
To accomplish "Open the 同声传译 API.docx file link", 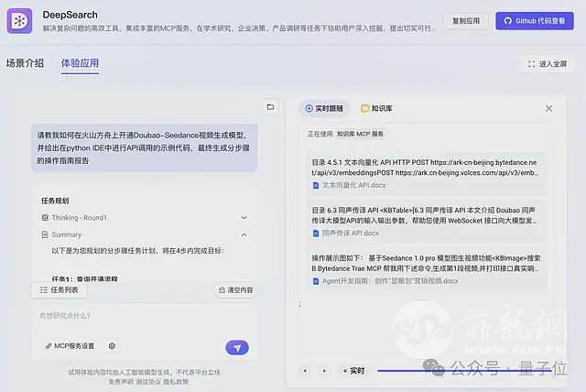I will coord(346,234).
